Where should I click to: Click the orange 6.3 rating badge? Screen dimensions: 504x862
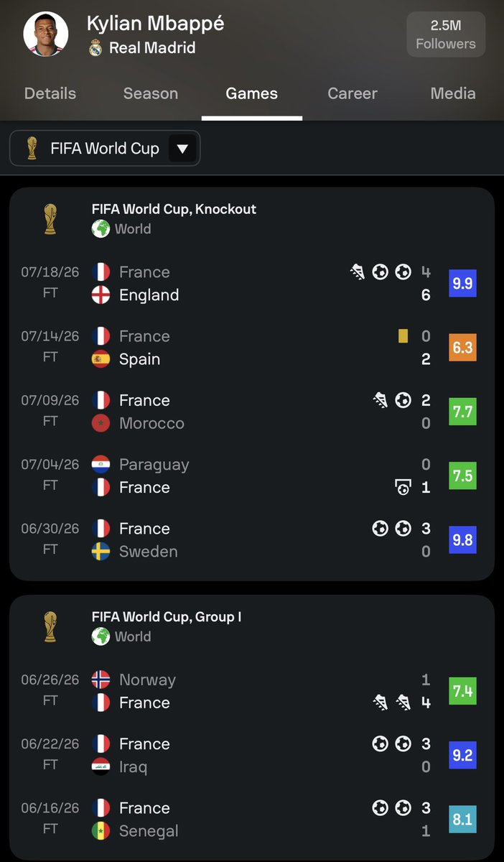462,347
